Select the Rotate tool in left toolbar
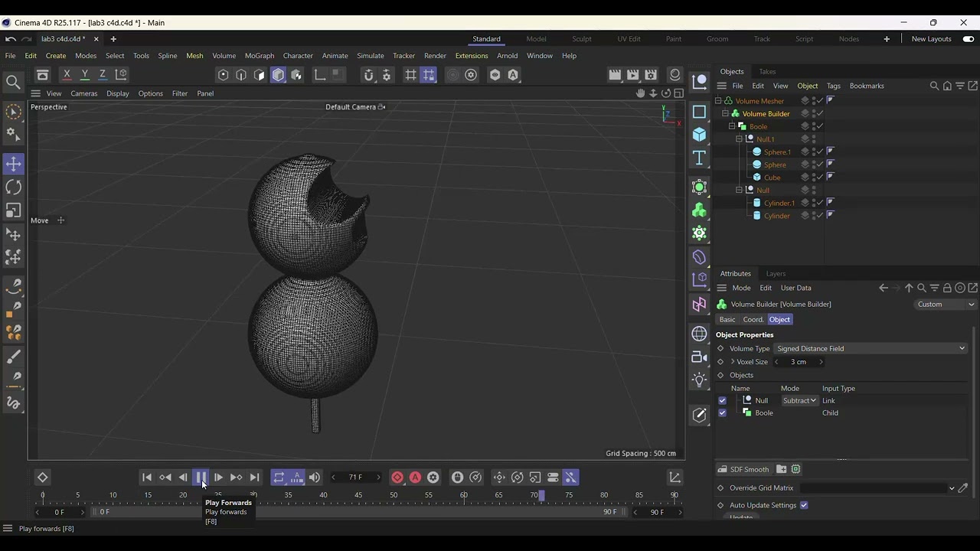This screenshot has width=980, height=551. [x=14, y=187]
